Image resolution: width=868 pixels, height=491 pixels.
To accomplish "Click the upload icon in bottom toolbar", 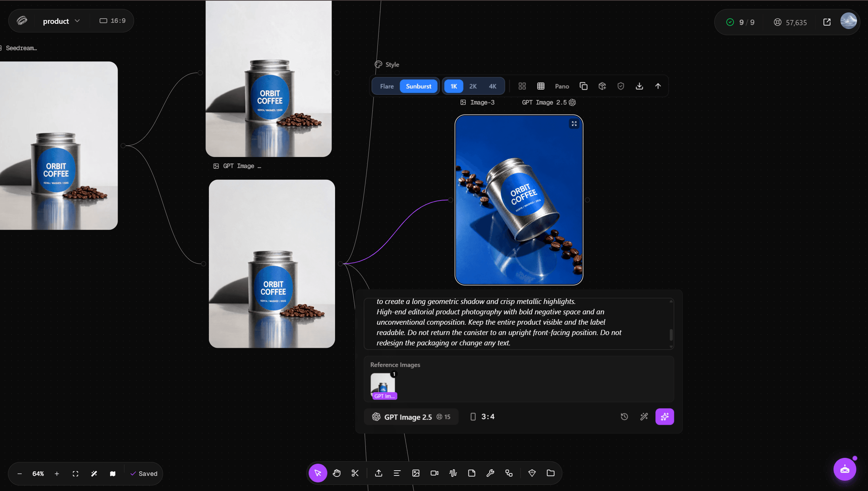I will pos(379,473).
